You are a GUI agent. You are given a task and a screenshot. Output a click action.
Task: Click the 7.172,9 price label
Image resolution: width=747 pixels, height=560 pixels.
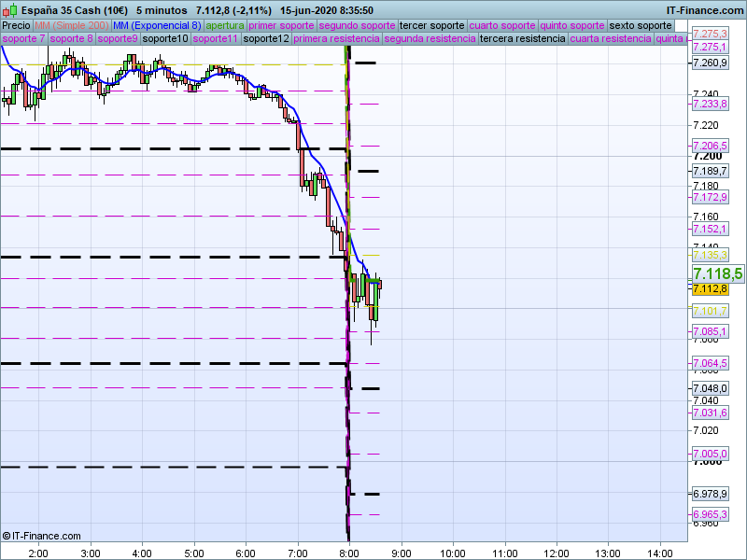pos(710,197)
